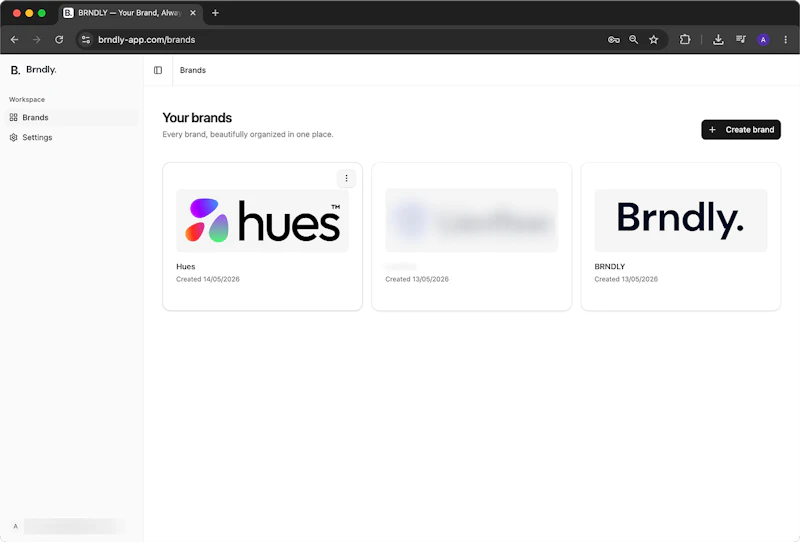Viewport: 800px width, 542px height.
Task: Focus the address bar URL brndly-app.com/brands
Action: click(x=146, y=39)
